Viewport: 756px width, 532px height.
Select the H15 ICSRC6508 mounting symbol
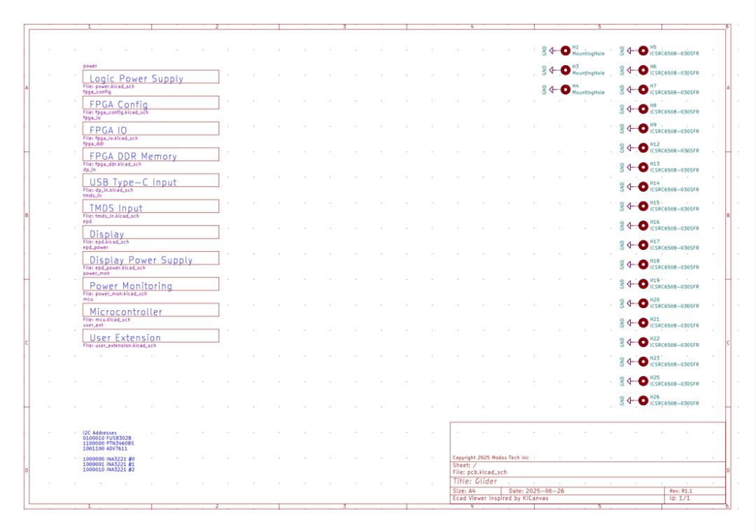point(643,206)
